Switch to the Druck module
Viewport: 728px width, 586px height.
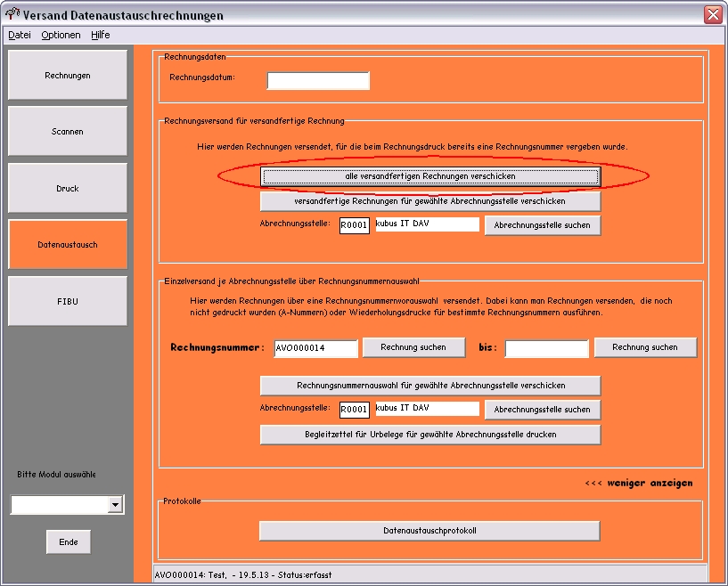tap(68, 189)
